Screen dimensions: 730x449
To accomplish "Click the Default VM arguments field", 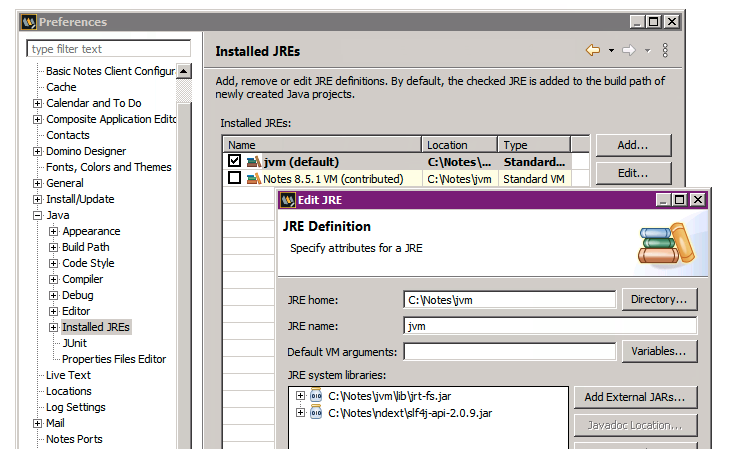I will (509, 352).
